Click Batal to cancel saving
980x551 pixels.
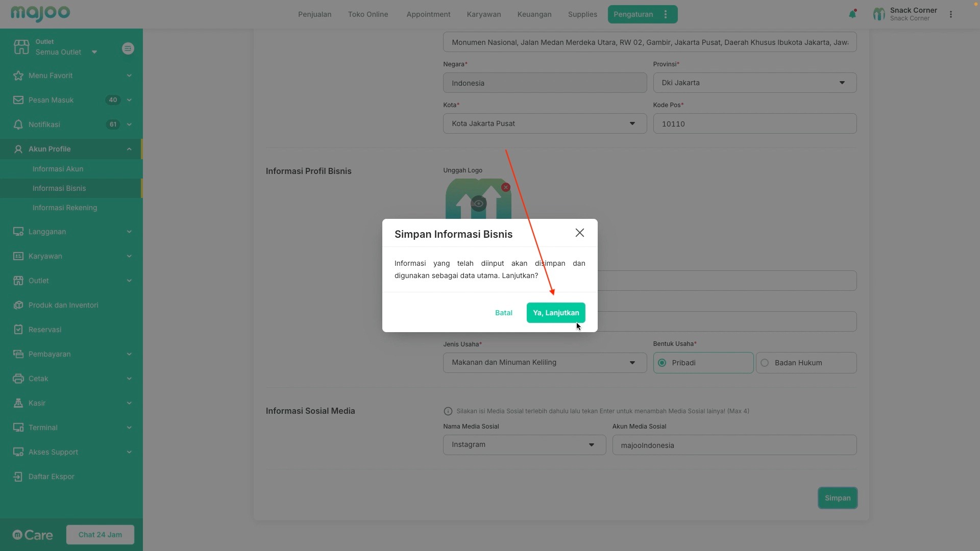503,313
